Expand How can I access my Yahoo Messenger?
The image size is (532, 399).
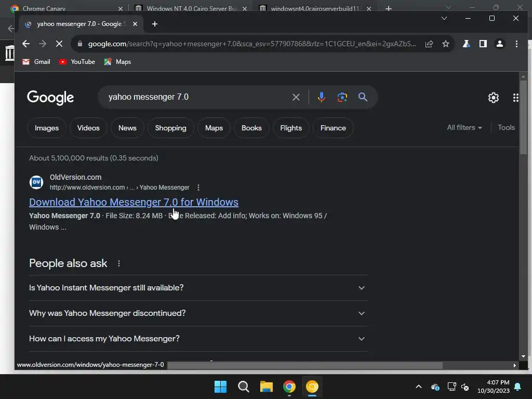click(x=198, y=339)
